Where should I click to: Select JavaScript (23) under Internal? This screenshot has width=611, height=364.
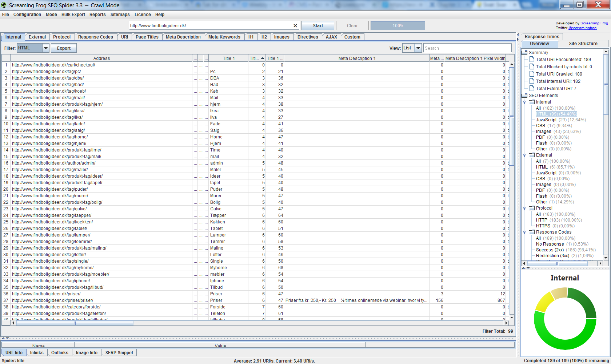coord(561,120)
